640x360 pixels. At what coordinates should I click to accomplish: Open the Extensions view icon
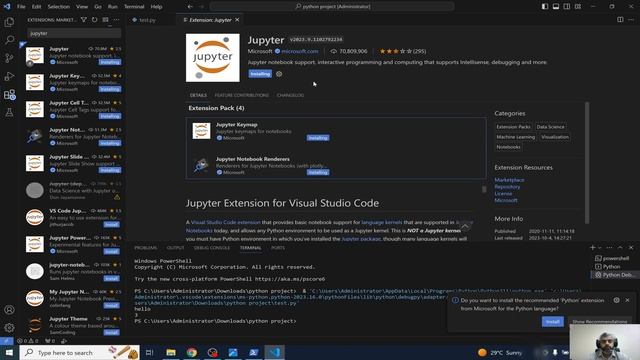[9, 95]
